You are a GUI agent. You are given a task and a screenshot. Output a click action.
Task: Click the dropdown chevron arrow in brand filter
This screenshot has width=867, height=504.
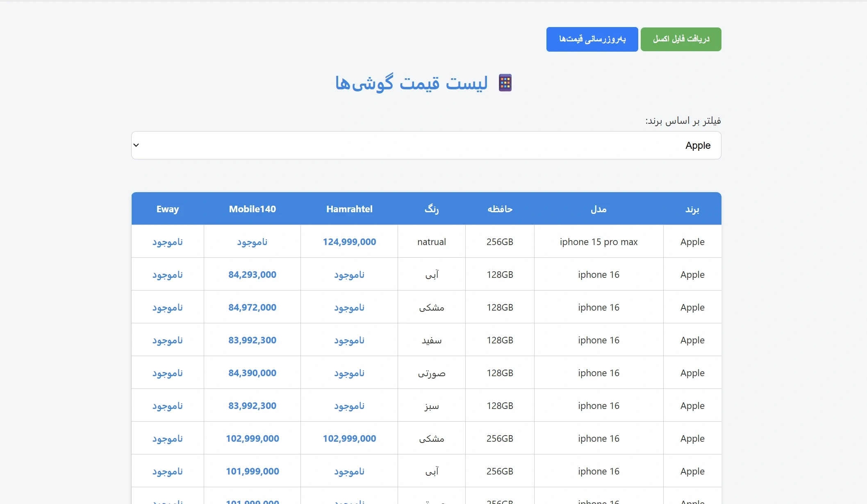[136, 145]
